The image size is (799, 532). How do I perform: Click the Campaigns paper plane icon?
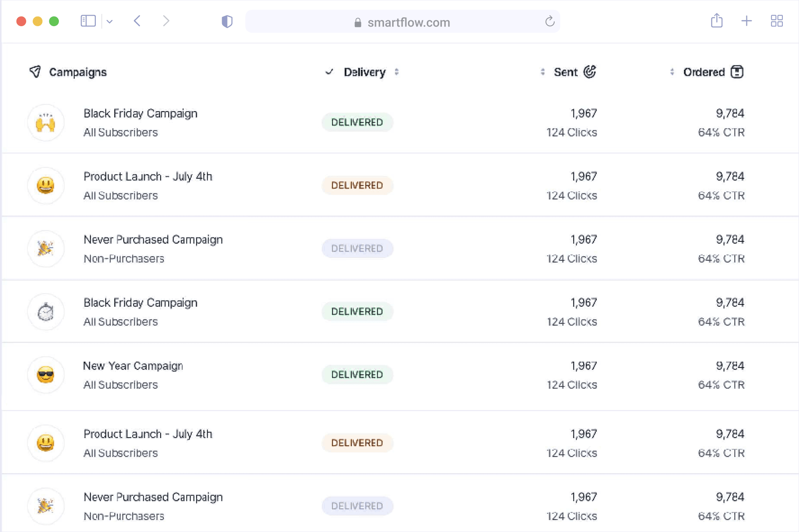pyautogui.click(x=35, y=72)
